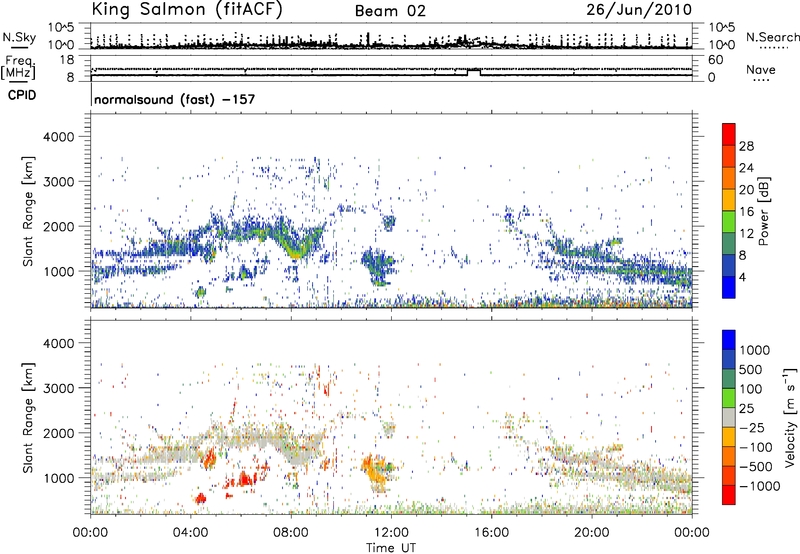
Task: Click the frequency step bump near 15:00
Action: 474,71
